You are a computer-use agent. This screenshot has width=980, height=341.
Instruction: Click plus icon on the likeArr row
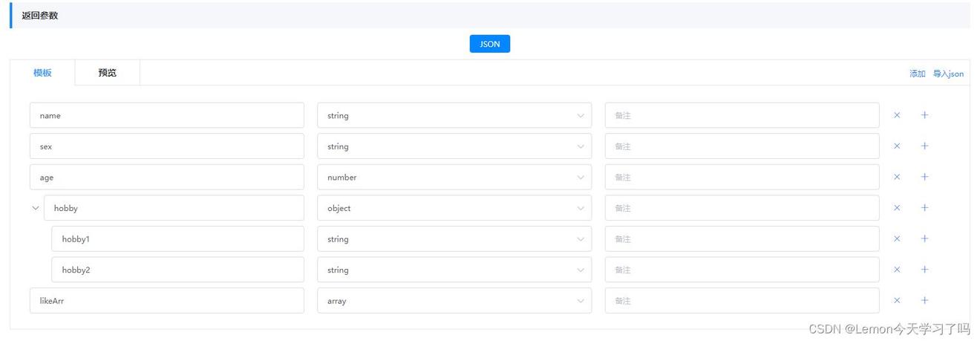(x=924, y=301)
